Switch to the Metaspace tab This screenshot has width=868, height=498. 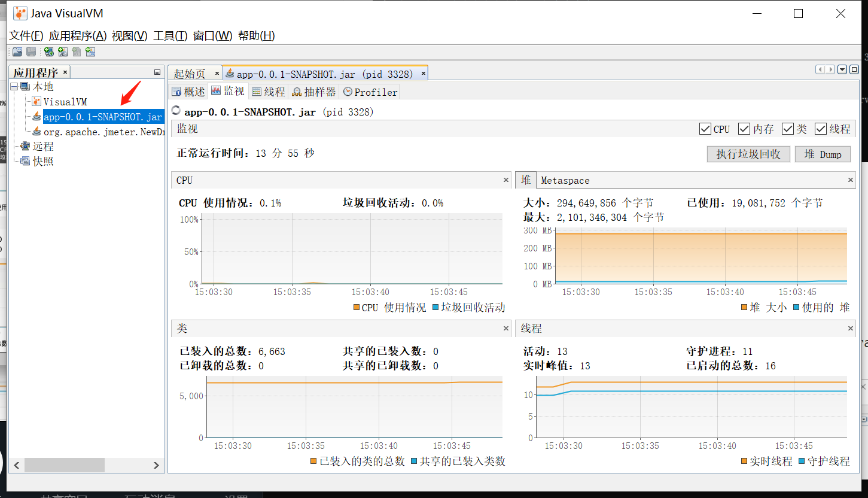pos(565,180)
